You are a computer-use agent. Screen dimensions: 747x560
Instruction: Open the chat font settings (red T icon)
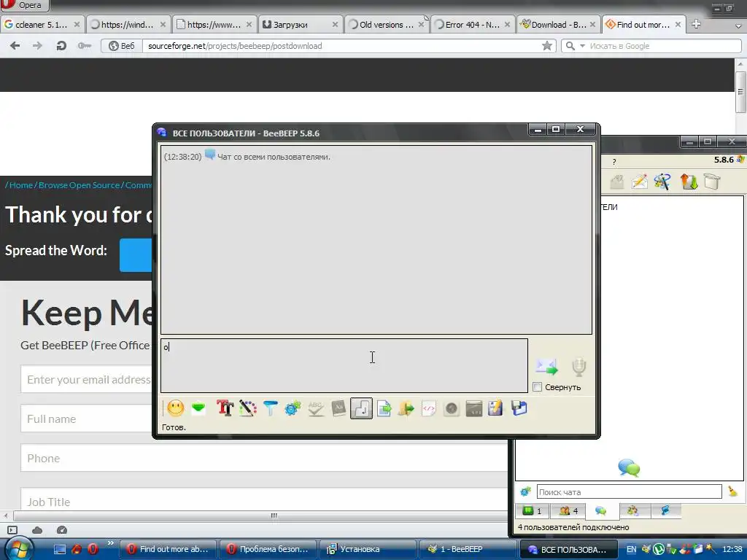[x=225, y=408]
